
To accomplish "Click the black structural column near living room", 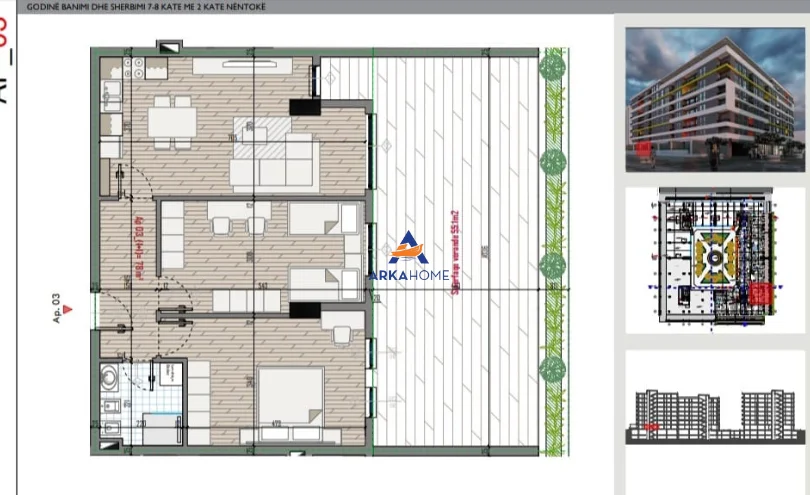I will pyautogui.click(x=303, y=106).
